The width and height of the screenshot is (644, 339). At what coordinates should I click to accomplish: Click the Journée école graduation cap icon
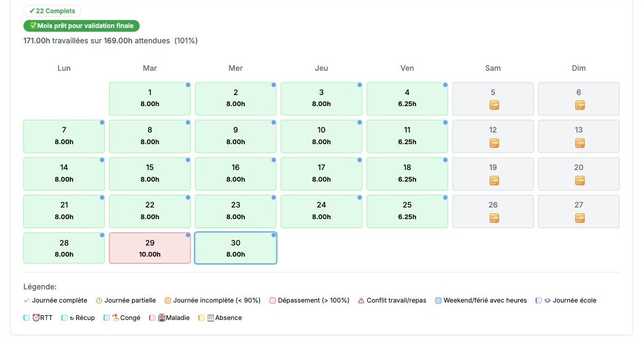coord(547,300)
